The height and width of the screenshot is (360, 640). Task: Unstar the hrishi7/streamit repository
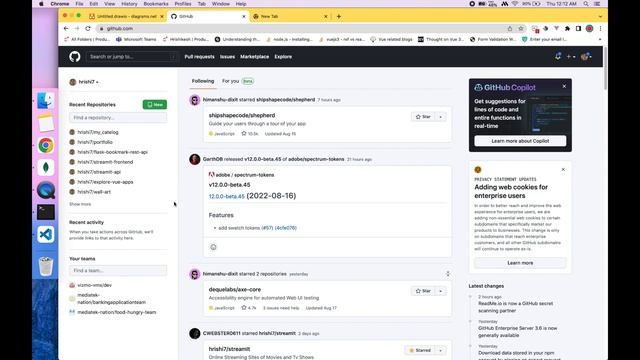point(420,350)
